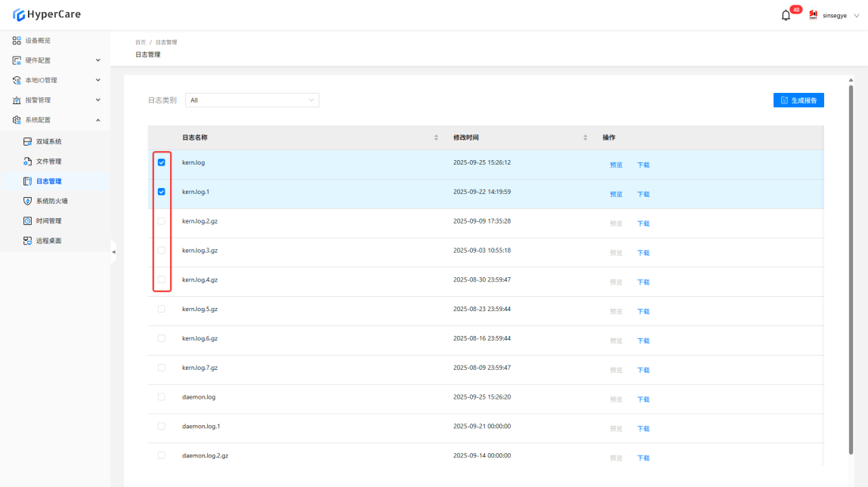
Task: Click the log list vertical scrollbar
Action: click(x=851, y=264)
